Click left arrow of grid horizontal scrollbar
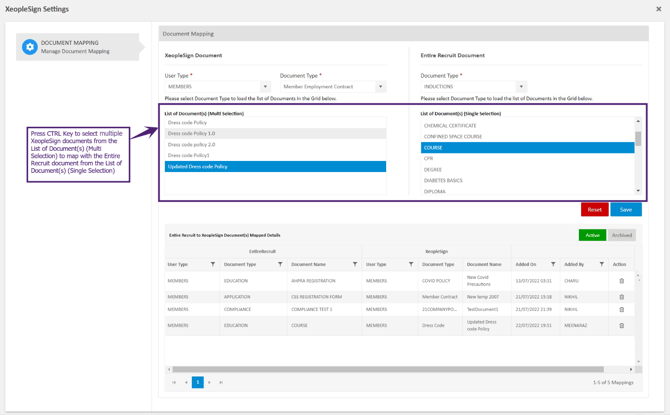Image resolution: width=670 pixels, height=415 pixels. pos(169,369)
